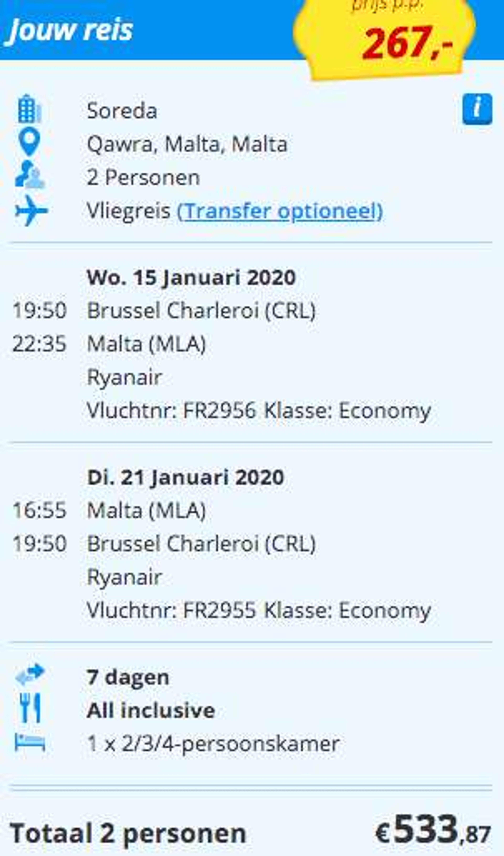Click the Qawra, Malta, Malta location text
504x856 pixels.
(187, 144)
